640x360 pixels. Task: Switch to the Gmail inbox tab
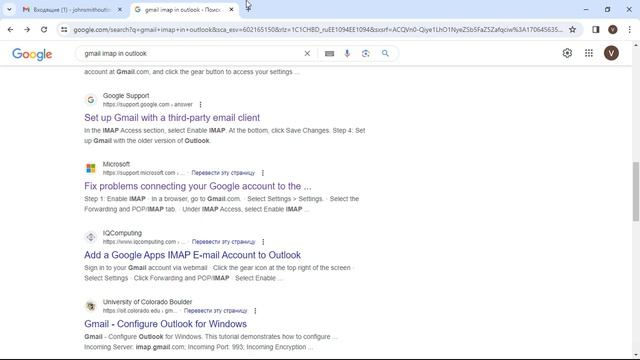71,9
